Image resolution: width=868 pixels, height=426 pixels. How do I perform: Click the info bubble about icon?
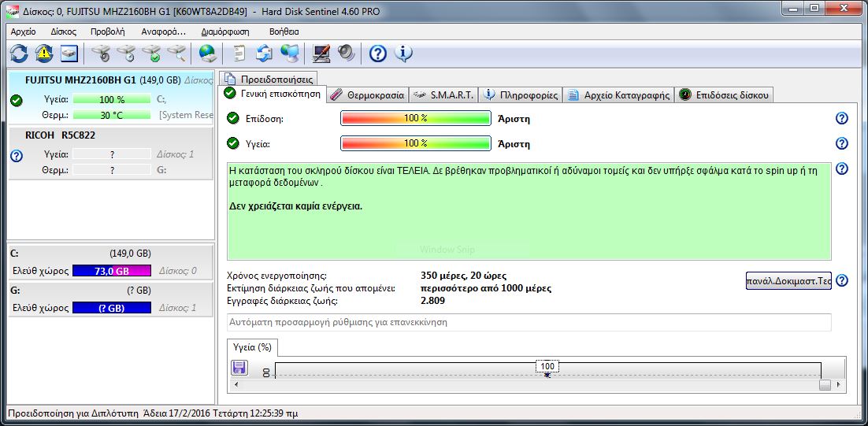[x=403, y=54]
